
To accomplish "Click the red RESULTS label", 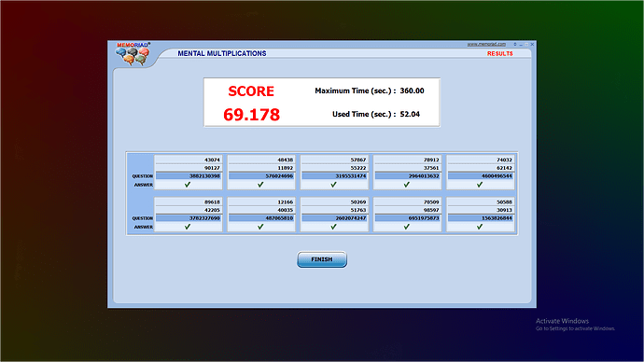I will coord(500,54).
